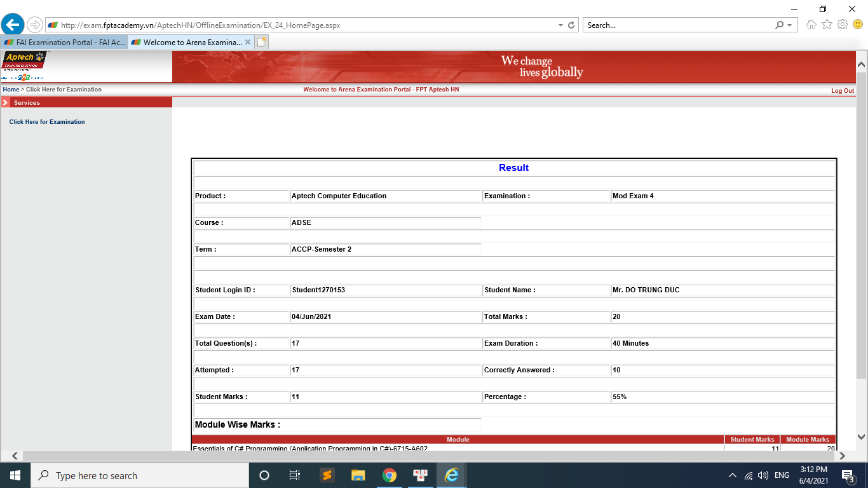Select the 55% percentage value
This screenshot has height=488, width=868.
click(x=620, y=396)
